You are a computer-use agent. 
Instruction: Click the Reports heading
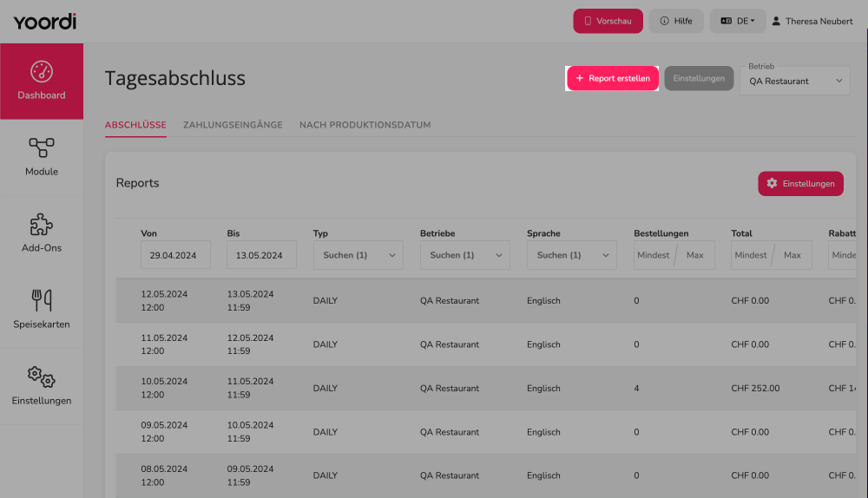point(137,183)
